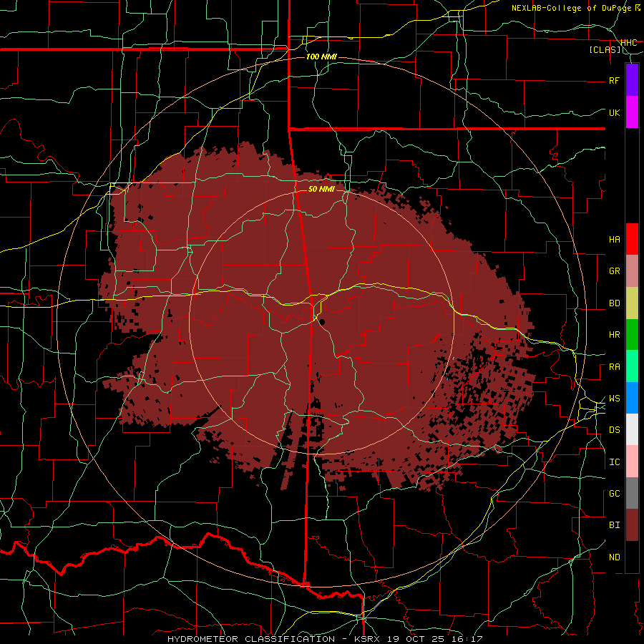Click the BD legend label
The image size is (644, 644).
click(614, 303)
